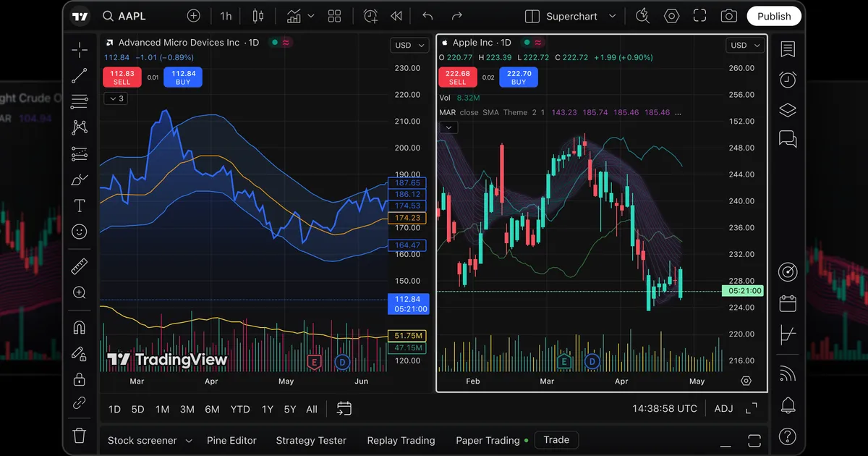
Task: Open the emoji icons tool
Action: 80,232
